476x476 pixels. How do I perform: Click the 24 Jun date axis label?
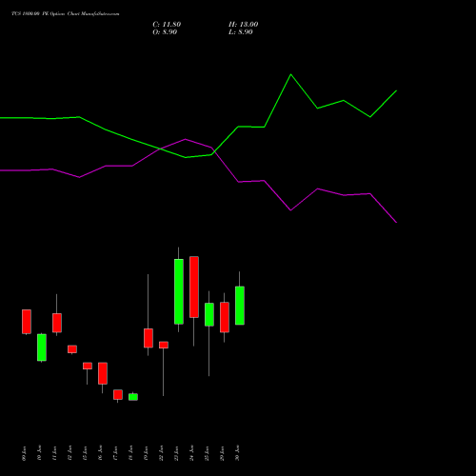click(192, 453)
